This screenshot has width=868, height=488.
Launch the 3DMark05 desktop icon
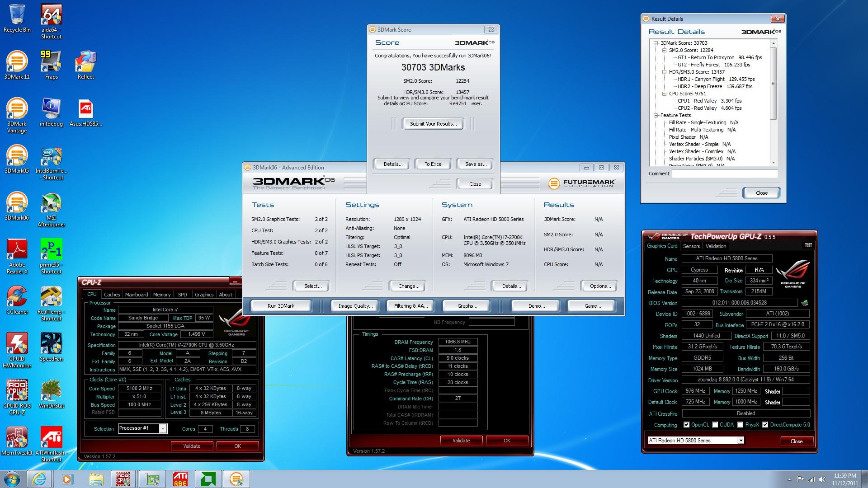click(x=17, y=159)
